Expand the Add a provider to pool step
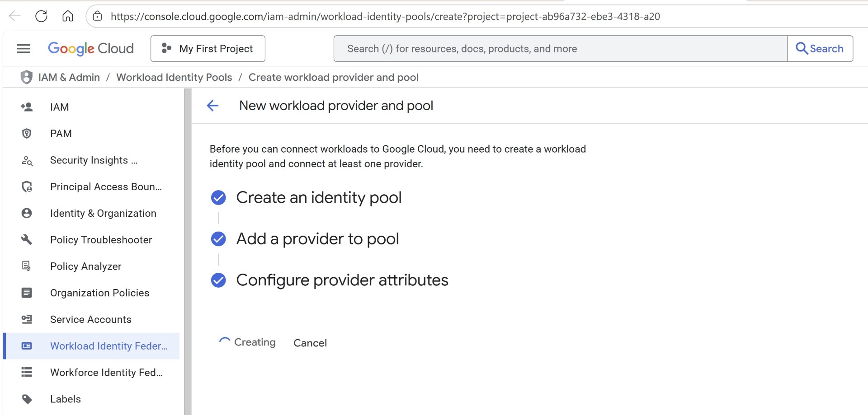This screenshot has height=415, width=868. pos(317,239)
